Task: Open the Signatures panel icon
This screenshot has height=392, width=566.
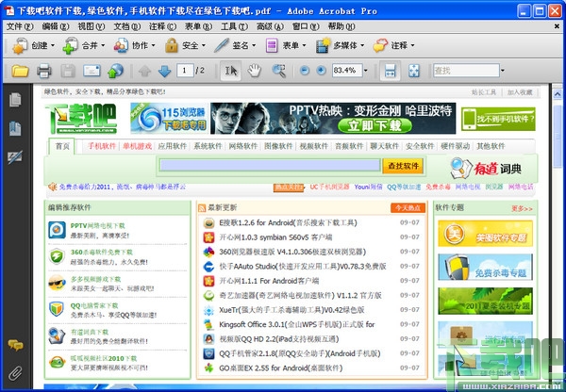Action: (15, 156)
